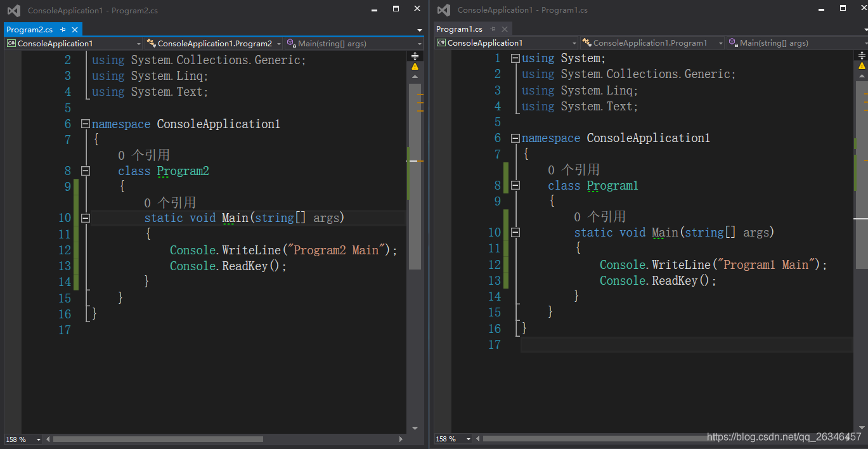The image size is (868, 449).
Task: Open ConsoleApplication1.Program1 type dropdown
Action: tap(652, 43)
